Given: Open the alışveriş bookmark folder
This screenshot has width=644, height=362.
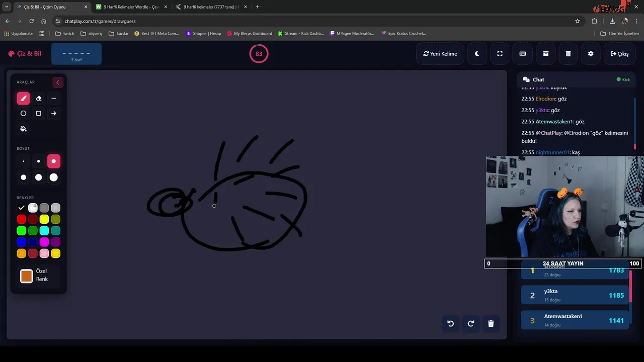Looking at the screenshot, I should pos(92,34).
